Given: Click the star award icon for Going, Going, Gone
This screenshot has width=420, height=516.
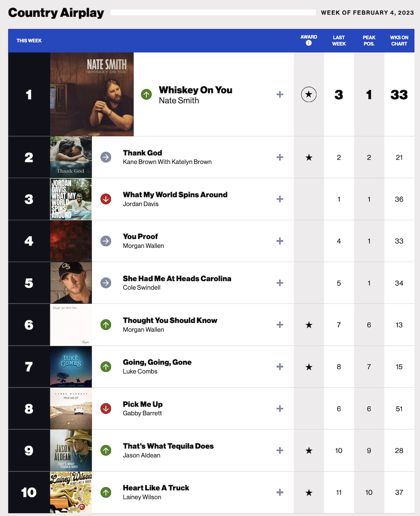Looking at the screenshot, I should [309, 367].
